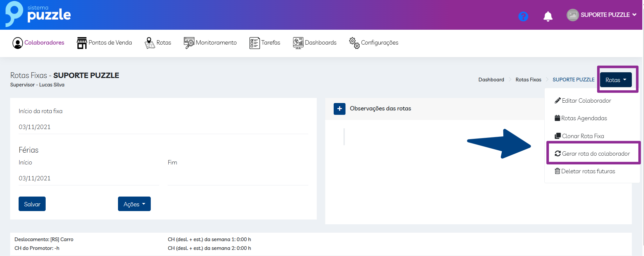Go to Dashboard breadcrumb link
This screenshot has height=256, width=644.
pos(491,80)
